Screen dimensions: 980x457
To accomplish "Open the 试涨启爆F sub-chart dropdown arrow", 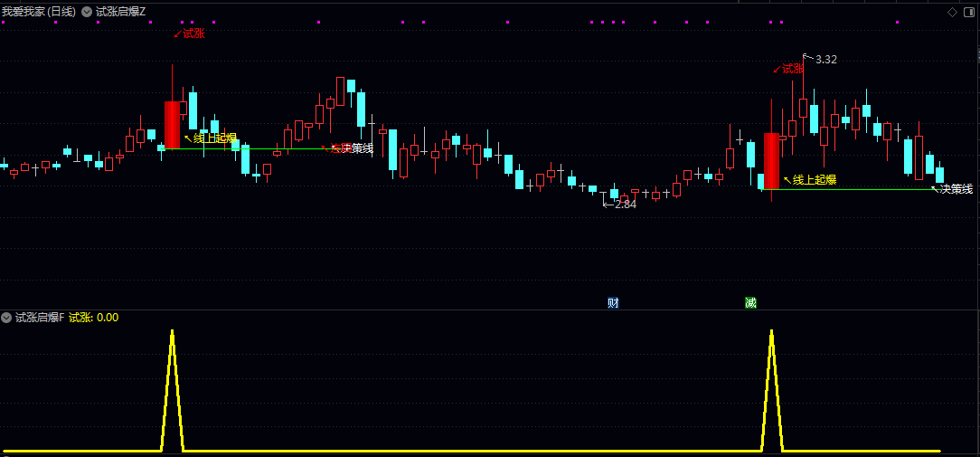I will 6,318.
